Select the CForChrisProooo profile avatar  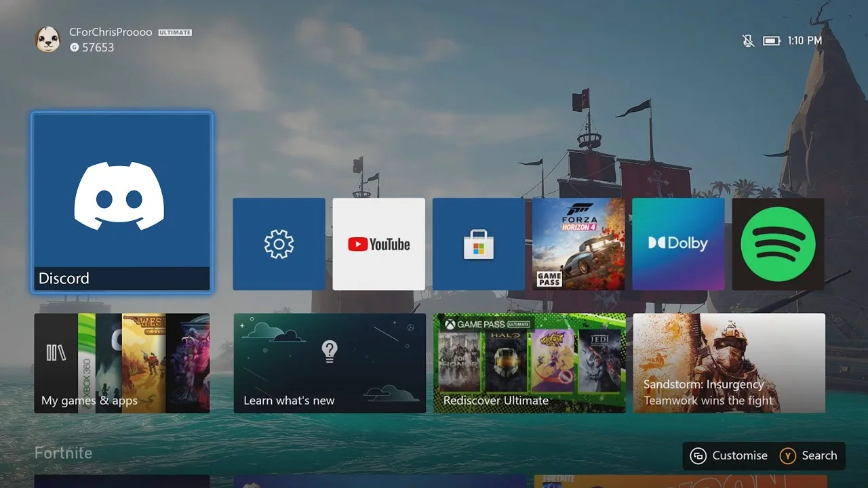pos(47,39)
